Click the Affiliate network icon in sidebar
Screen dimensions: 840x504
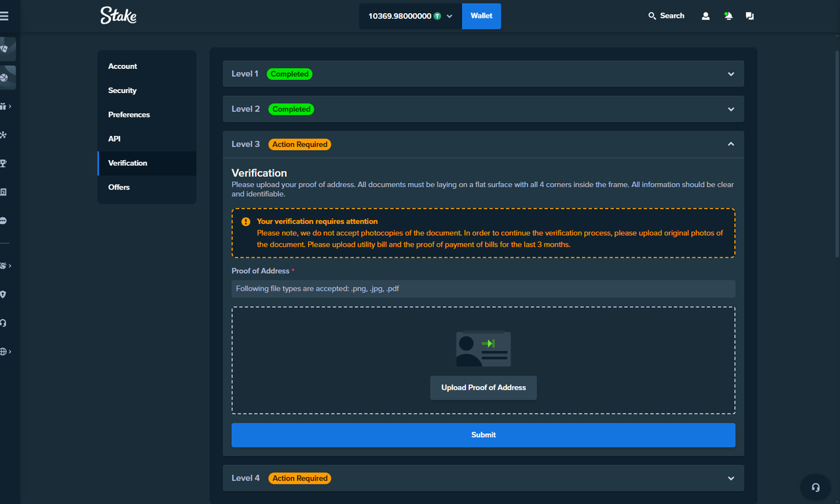[3, 135]
